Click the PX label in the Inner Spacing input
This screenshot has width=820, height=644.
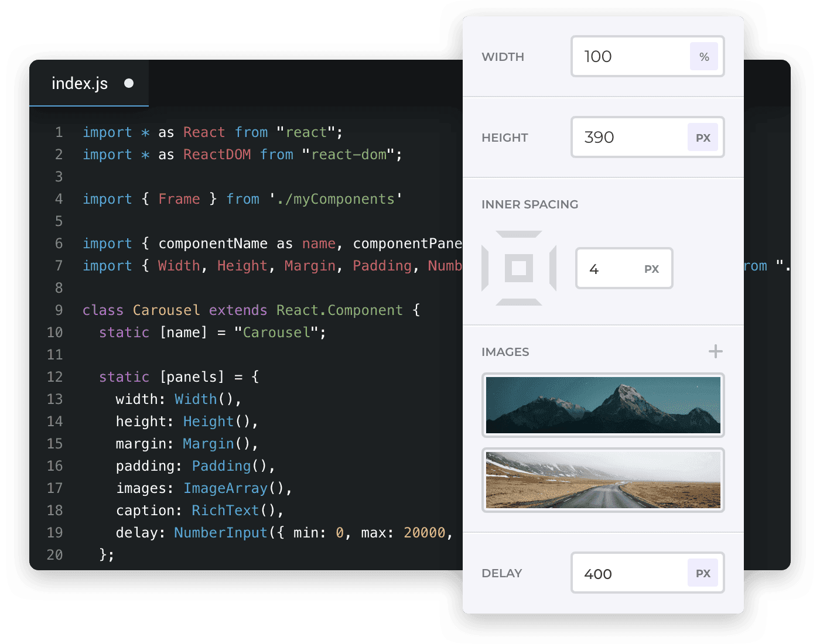pos(651,268)
